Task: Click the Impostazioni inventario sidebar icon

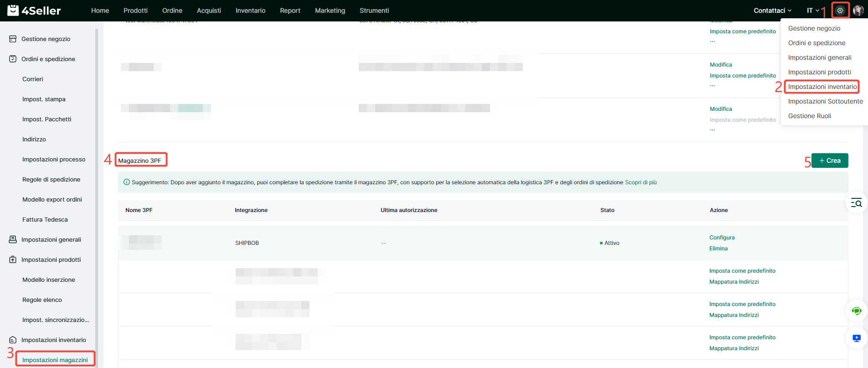Action: tap(13, 340)
